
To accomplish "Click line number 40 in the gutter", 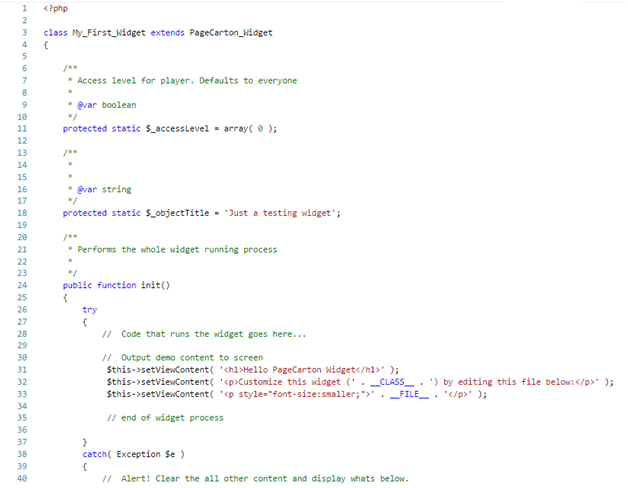I will (x=22, y=478).
